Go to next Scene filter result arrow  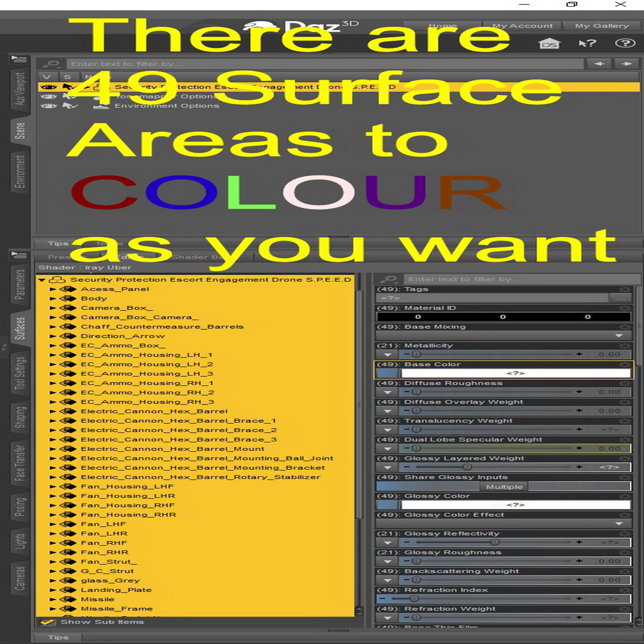tap(626, 64)
